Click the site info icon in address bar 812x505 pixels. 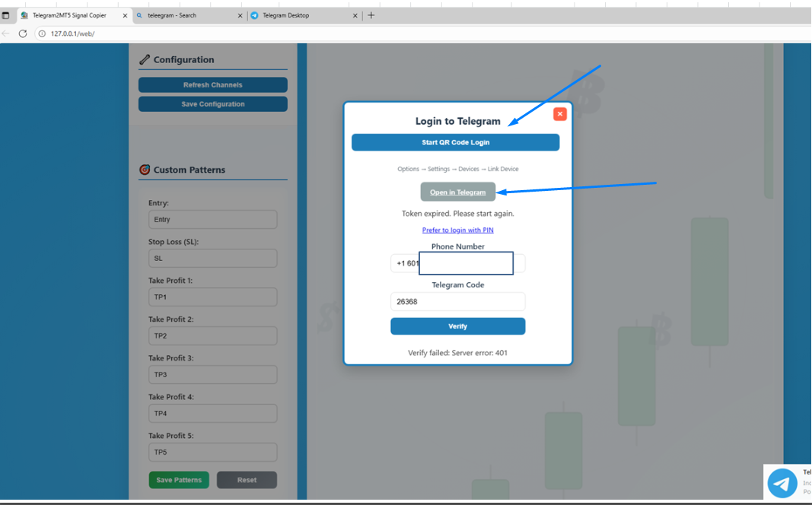click(x=42, y=33)
